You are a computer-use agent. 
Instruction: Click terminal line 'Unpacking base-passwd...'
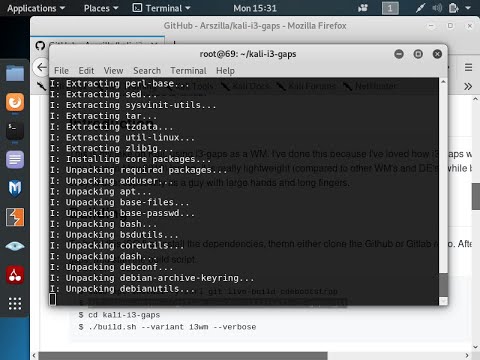click(x=122, y=213)
